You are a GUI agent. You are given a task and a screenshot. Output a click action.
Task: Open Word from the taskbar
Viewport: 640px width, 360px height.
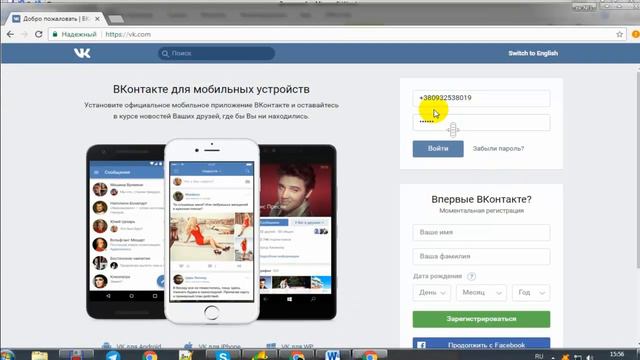point(332,356)
